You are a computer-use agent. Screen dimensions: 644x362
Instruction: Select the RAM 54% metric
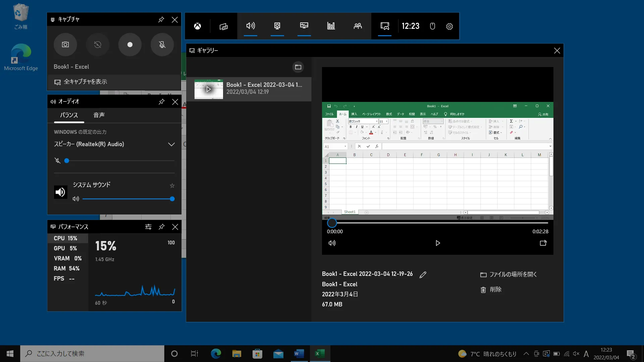click(68, 268)
